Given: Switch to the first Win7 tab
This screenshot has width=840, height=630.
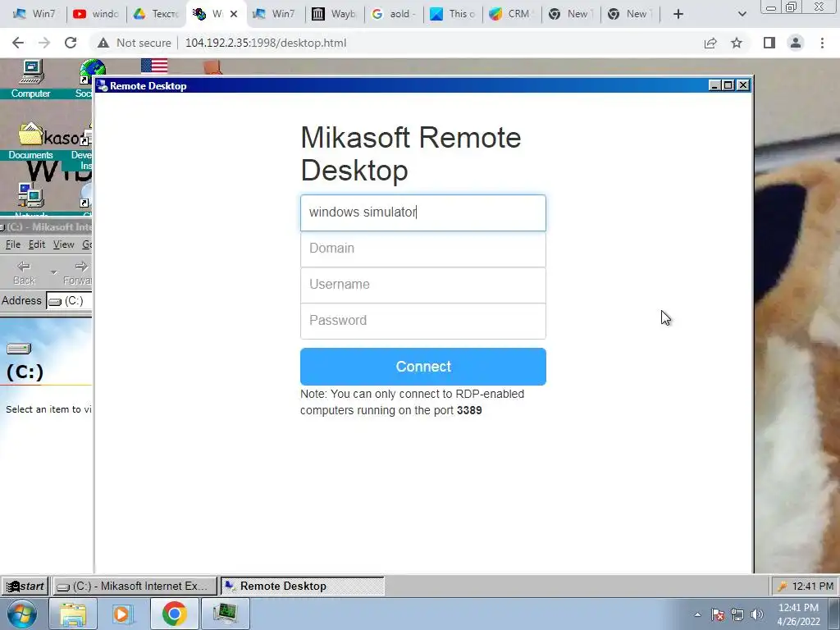Looking at the screenshot, I should (34, 14).
